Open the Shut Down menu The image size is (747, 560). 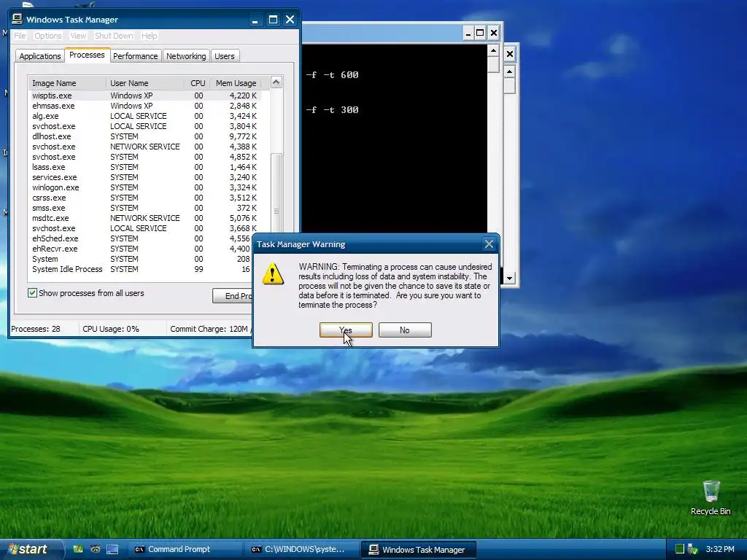point(114,36)
